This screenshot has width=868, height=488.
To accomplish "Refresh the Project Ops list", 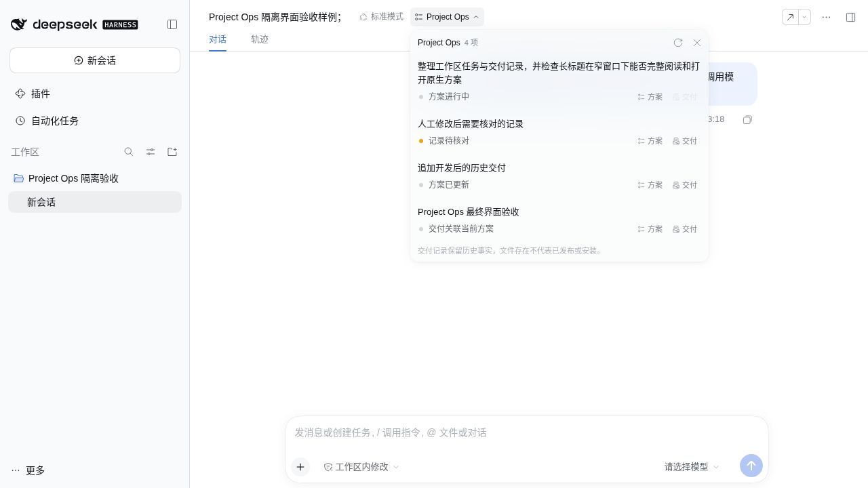I will pyautogui.click(x=678, y=43).
